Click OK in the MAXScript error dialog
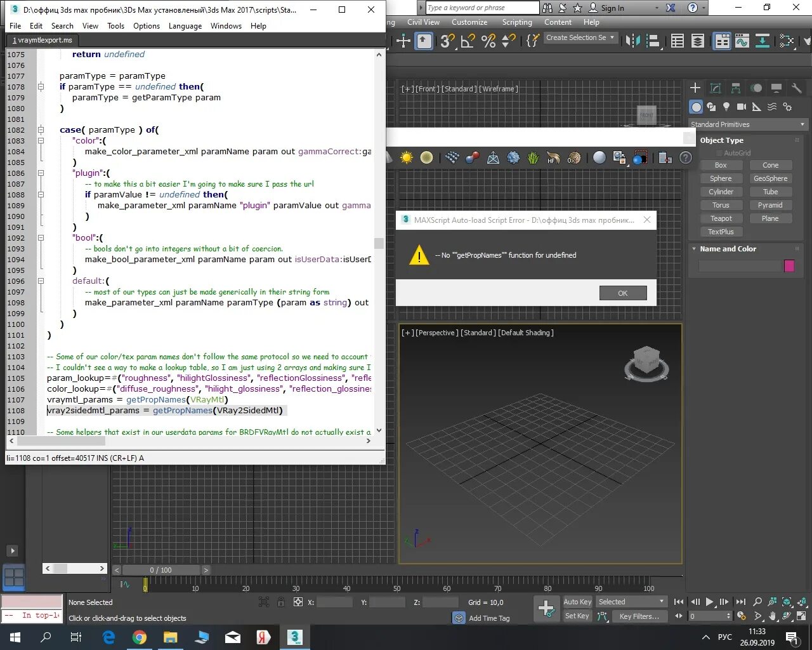This screenshot has height=650, width=812. coord(622,293)
